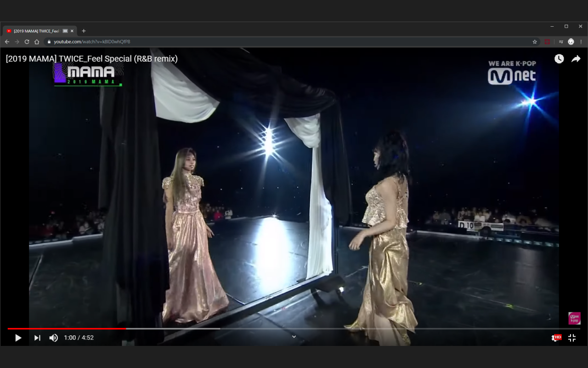The image size is (588, 368).
Task: Expand the chevron below the video
Action: 294,336
